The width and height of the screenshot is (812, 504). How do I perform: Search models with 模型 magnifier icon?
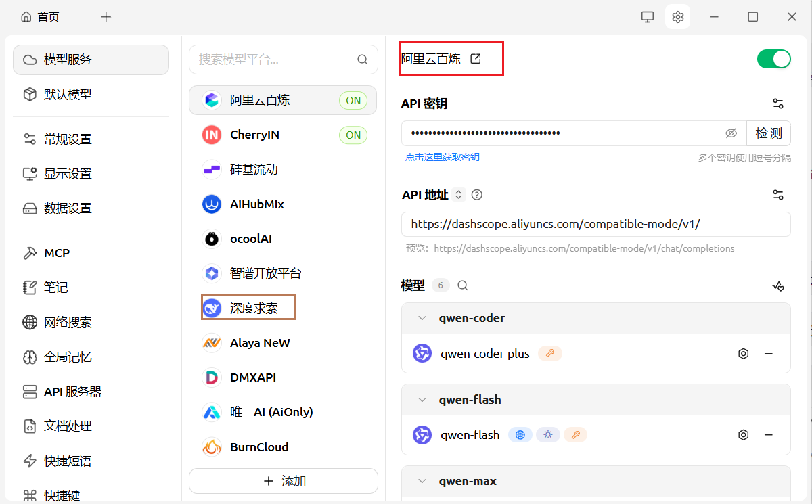463,285
